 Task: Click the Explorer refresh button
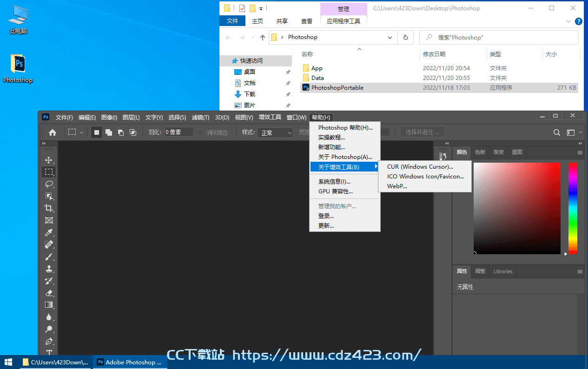point(406,37)
